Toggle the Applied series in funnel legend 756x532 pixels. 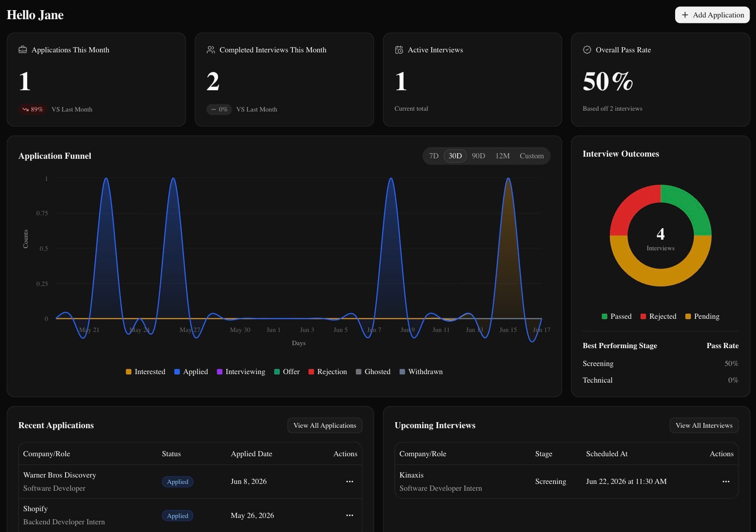pos(191,372)
